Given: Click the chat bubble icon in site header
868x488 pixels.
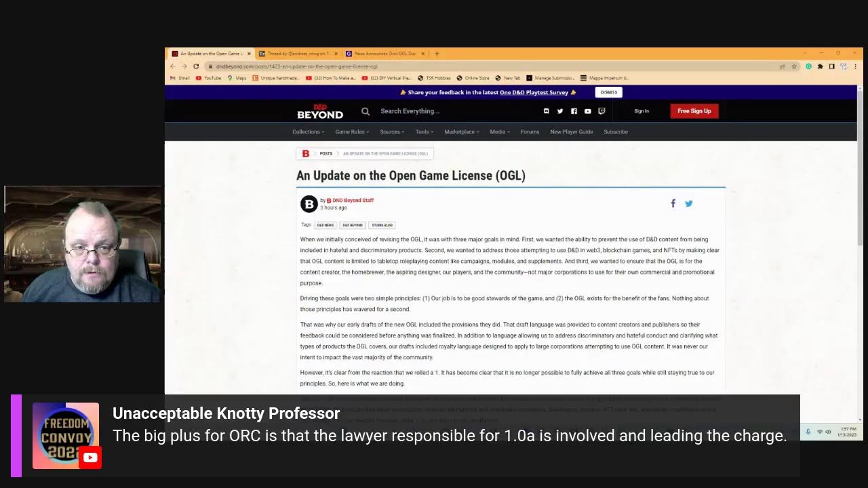Looking at the screenshot, I should [x=546, y=111].
